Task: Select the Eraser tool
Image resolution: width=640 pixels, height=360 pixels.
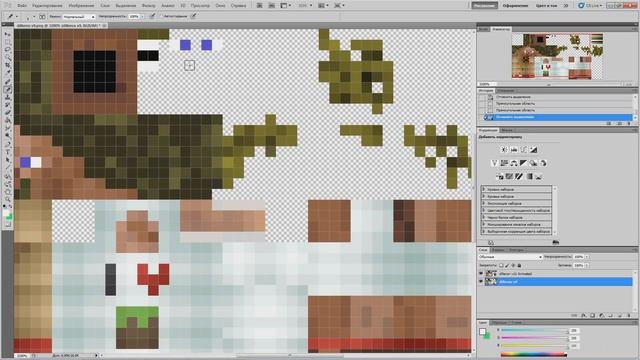Action: click(x=7, y=113)
